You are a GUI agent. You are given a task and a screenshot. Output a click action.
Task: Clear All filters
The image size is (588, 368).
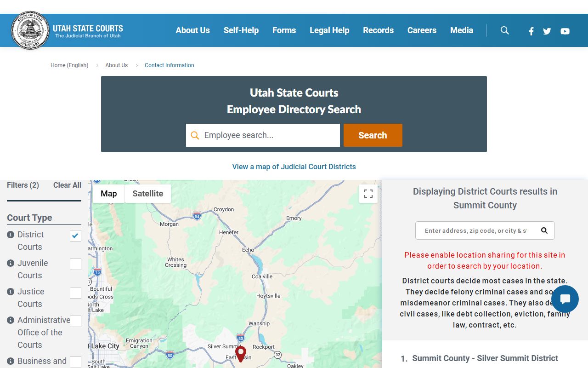[x=67, y=185]
